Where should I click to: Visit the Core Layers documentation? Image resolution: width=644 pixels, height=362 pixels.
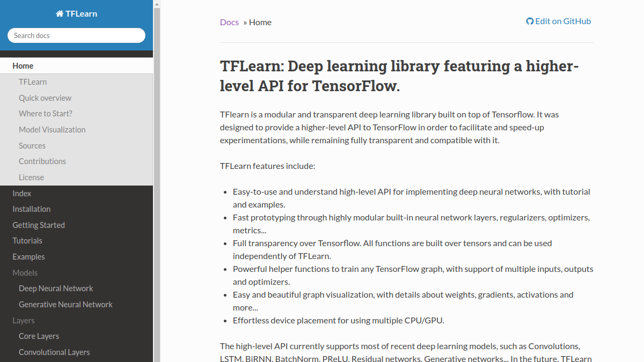click(76, 336)
